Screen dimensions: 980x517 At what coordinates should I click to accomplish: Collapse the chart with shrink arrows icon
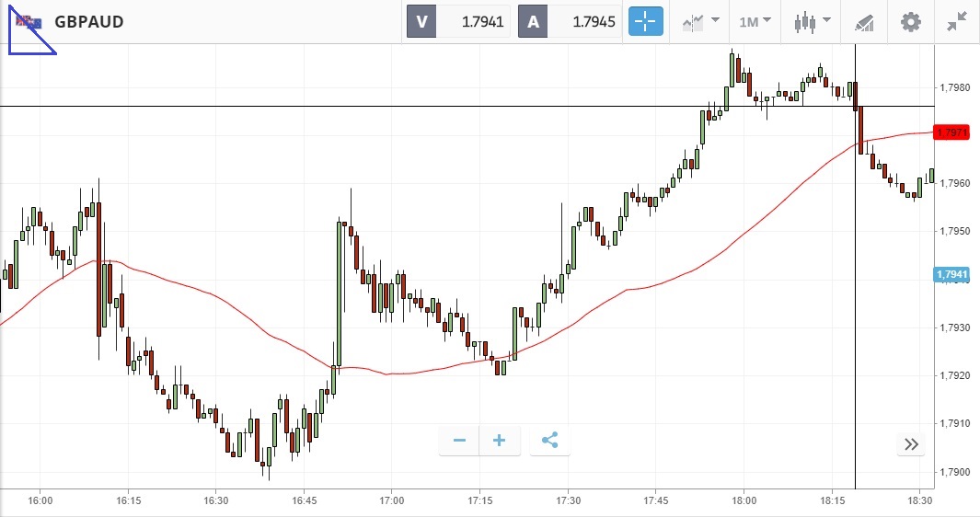pos(957,21)
